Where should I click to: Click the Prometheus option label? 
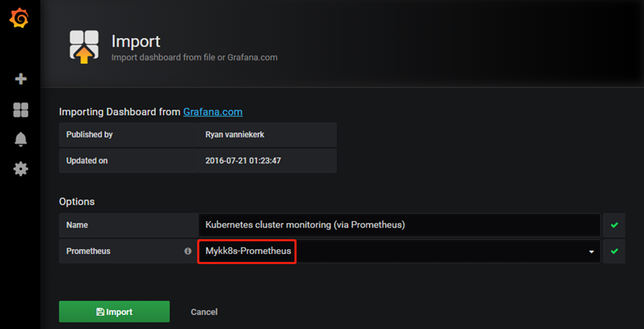click(88, 251)
